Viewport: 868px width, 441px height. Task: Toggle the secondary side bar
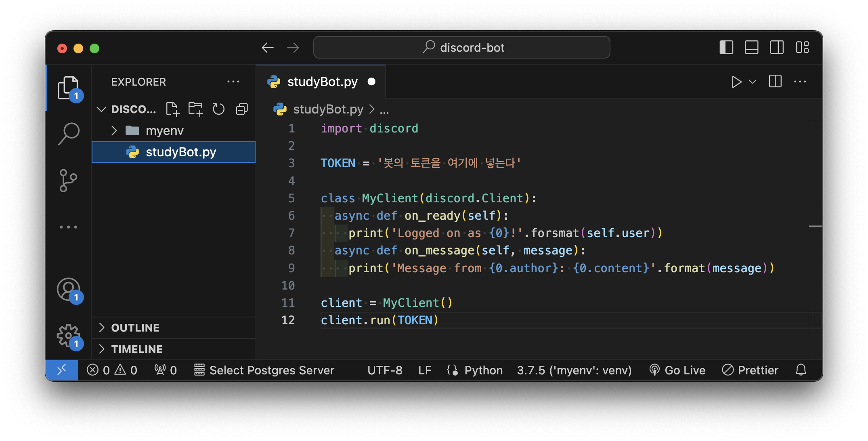pos(777,47)
